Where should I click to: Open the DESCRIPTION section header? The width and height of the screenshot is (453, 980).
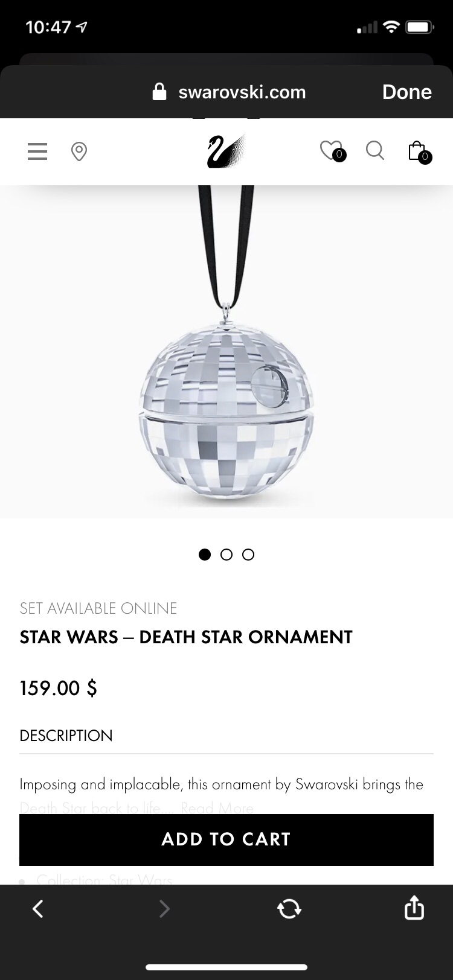(x=66, y=736)
